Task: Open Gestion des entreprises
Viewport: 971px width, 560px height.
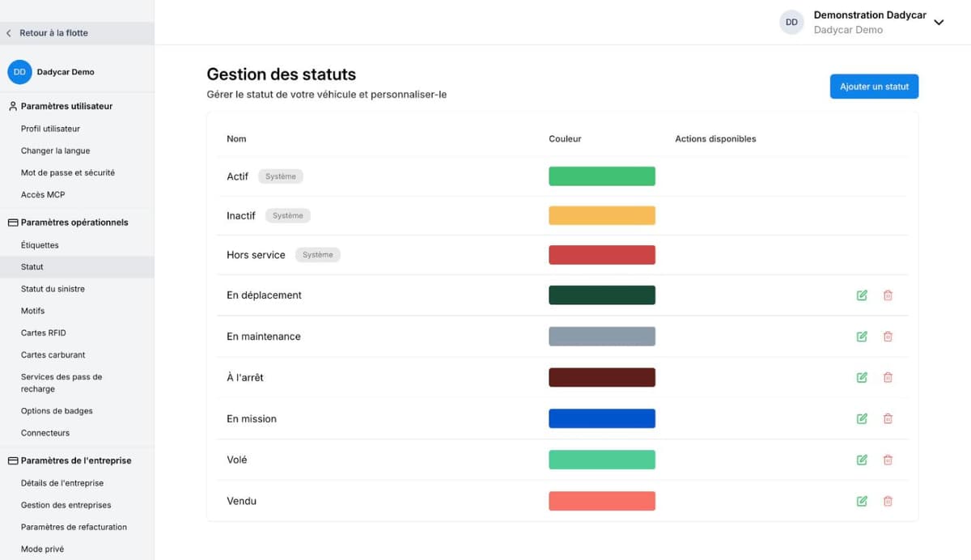Action: (66, 505)
